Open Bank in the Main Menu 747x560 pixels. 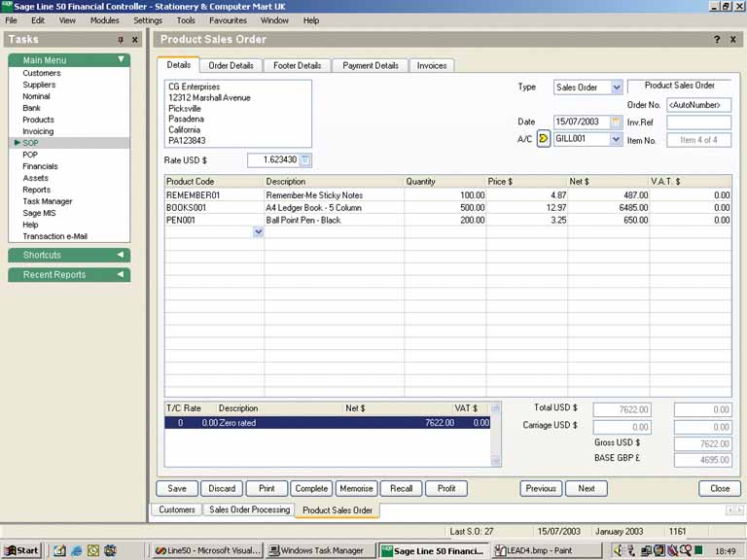click(31, 108)
